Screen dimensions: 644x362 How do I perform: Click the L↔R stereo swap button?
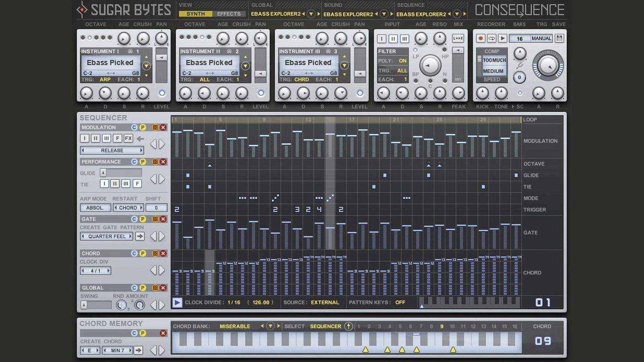coord(458,38)
